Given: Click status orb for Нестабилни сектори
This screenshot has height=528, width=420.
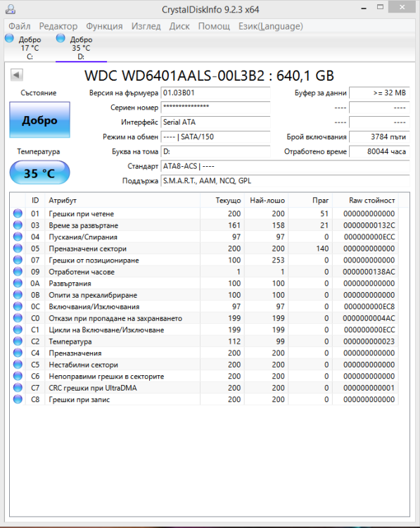Looking at the screenshot, I should (18, 365).
